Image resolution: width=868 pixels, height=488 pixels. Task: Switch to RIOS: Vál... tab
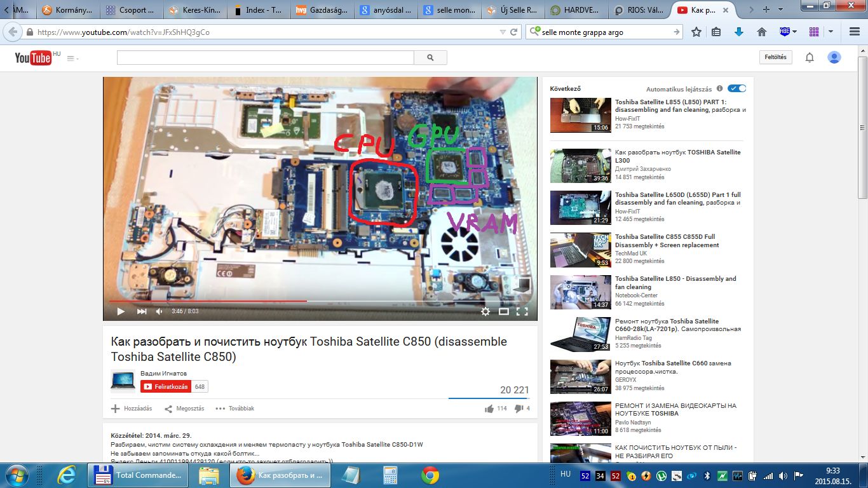(641, 10)
